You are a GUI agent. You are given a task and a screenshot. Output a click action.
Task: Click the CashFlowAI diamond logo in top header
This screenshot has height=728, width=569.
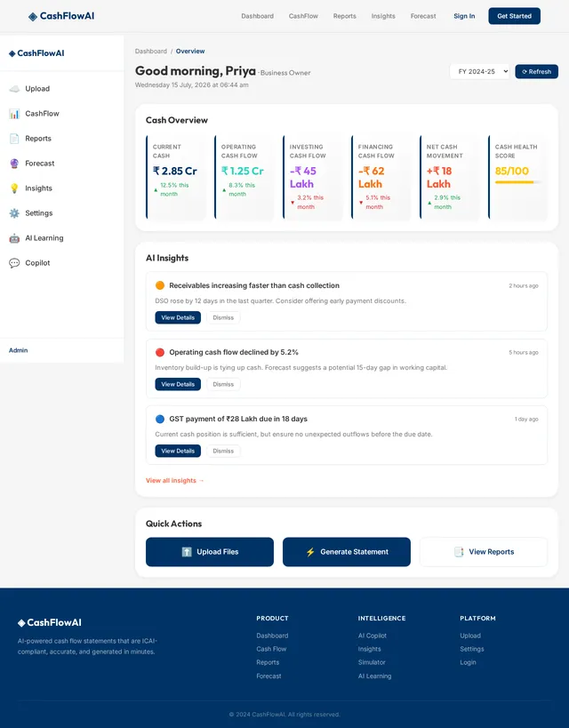[33, 17]
